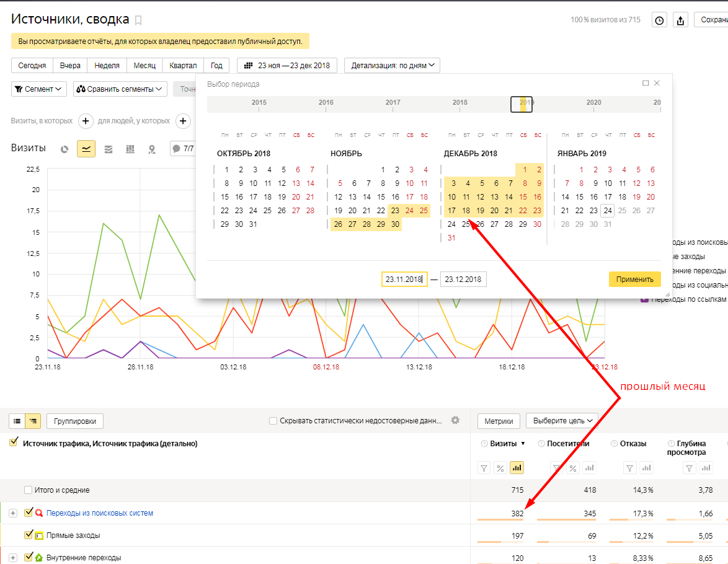Image resolution: width=728 pixels, height=564 pixels.
Task: Pick 24 in Январь 2019 calendar
Action: click(608, 210)
